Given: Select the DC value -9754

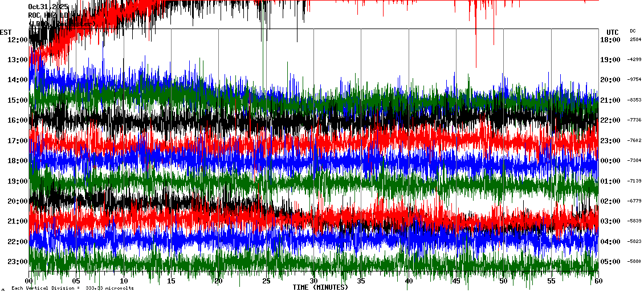Looking at the screenshot, I should pyautogui.click(x=634, y=80).
